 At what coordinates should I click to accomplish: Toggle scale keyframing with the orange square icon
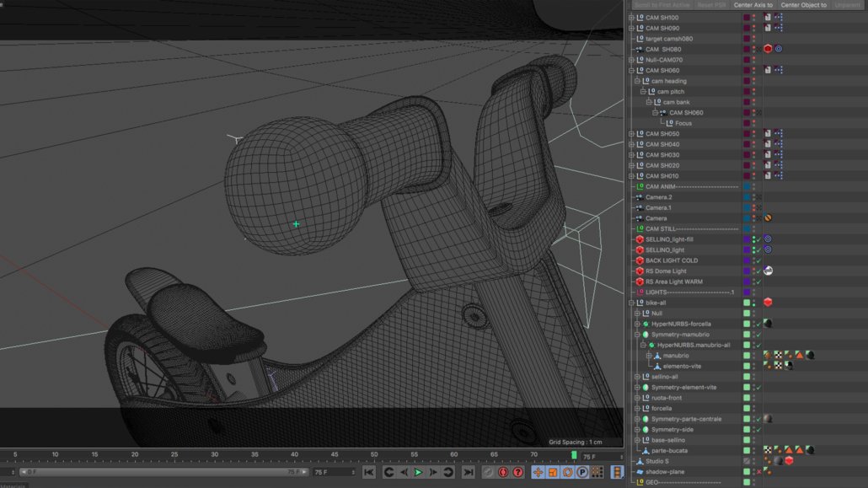[553, 472]
